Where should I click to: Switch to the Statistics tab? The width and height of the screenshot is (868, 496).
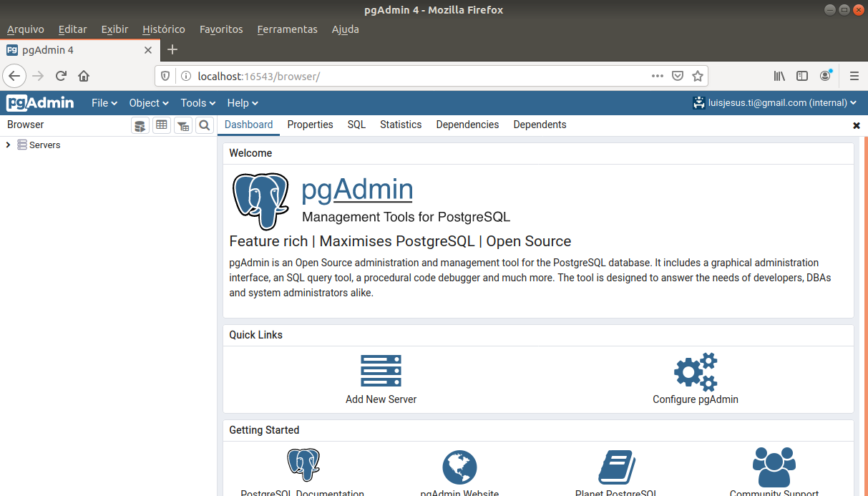(401, 125)
